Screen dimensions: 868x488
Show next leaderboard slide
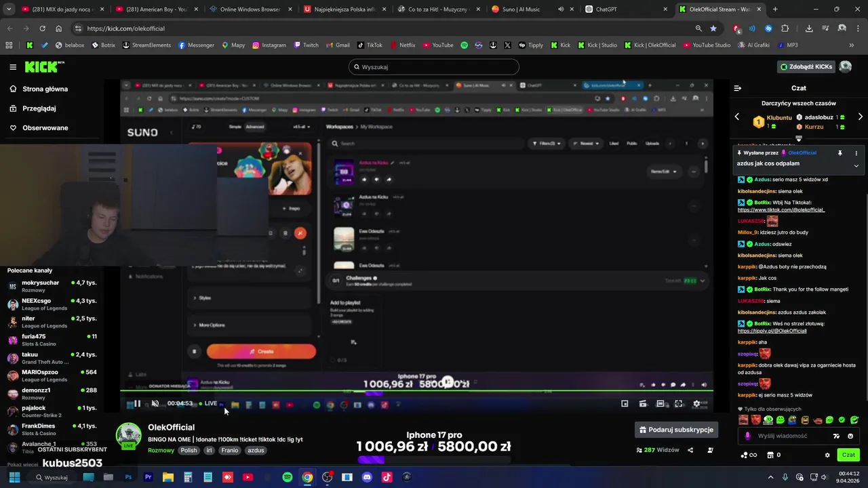(860, 117)
